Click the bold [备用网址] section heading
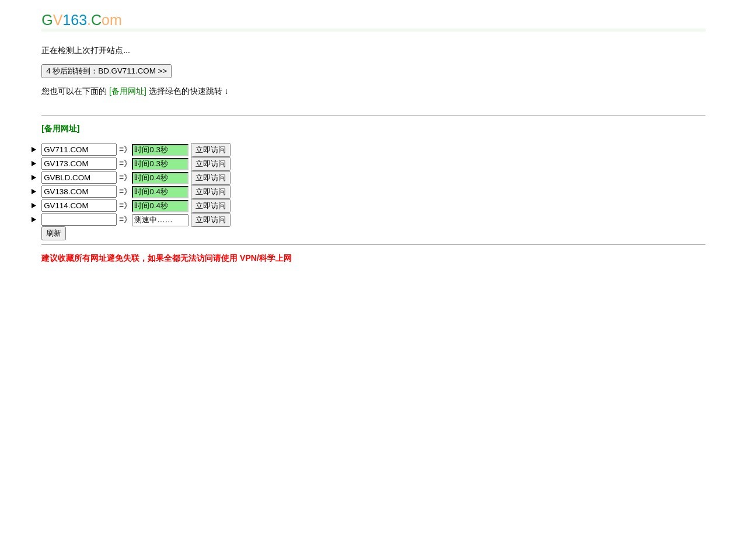The width and height of the screenshot is (747, 560). coord(61,129)
